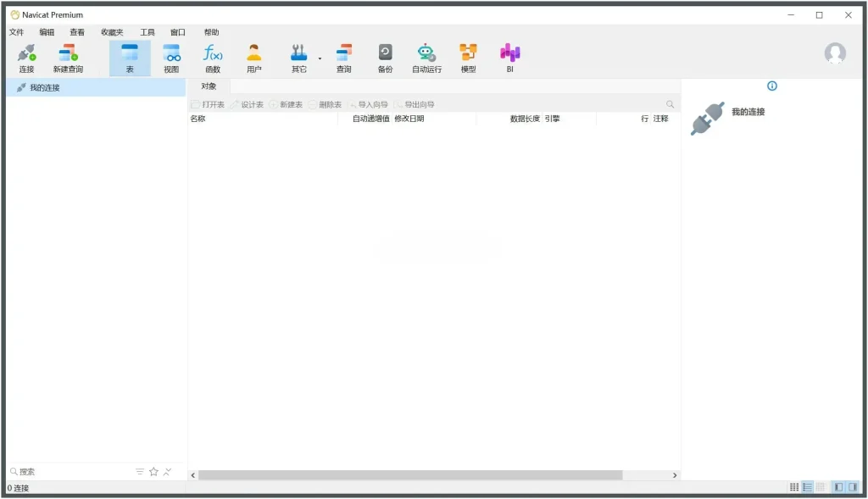Click the 打开表 (Open Table) button
This screenshot has height=499, width=868.
(x=208, y=104)
